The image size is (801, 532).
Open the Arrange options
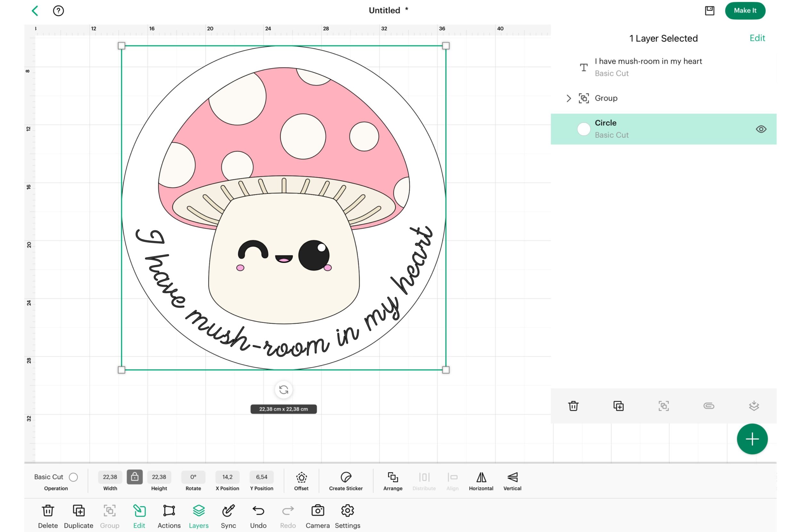click(x=393, y=478)
